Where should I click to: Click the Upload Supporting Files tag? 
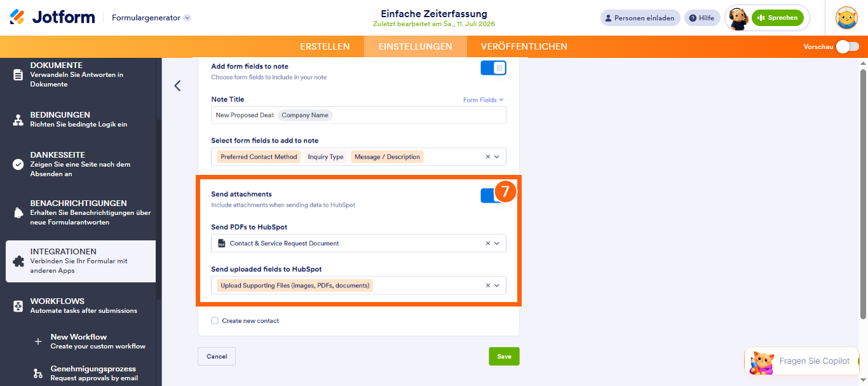tap(295, 286)
